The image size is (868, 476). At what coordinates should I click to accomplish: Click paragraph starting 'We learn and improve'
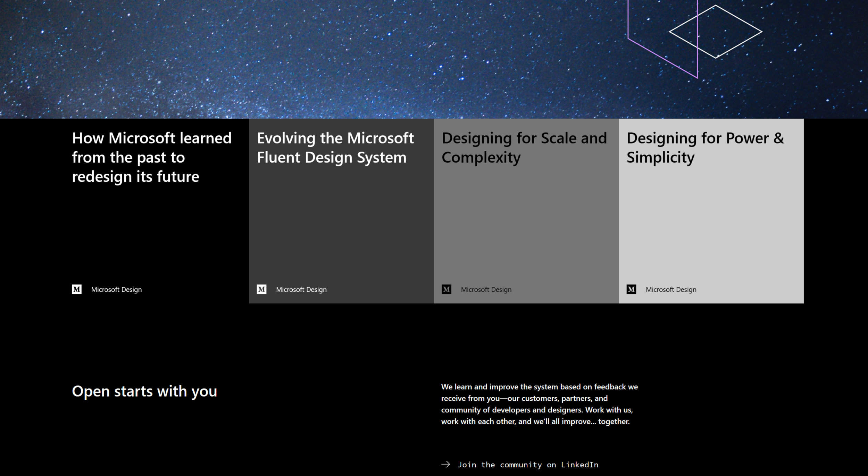(x=540, y=404)
